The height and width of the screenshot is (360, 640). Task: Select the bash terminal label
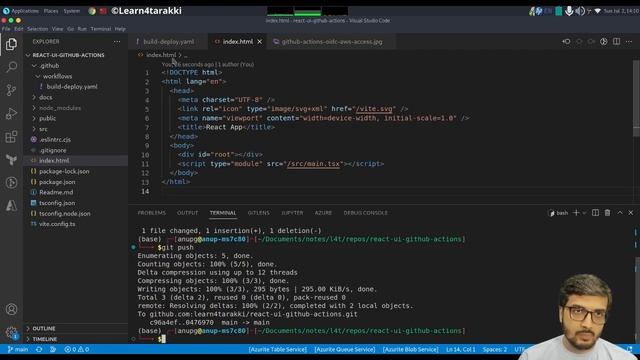tap(559, 213)
